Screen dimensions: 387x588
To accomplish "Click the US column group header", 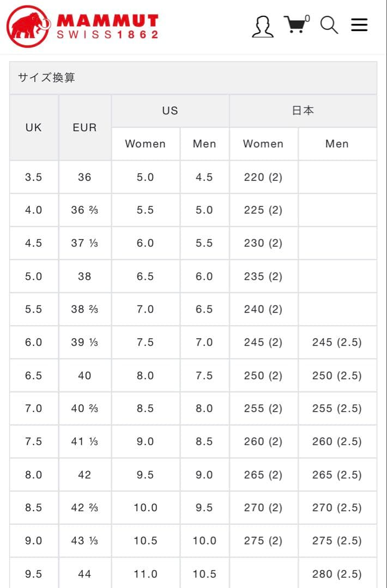I will [170, 111].
